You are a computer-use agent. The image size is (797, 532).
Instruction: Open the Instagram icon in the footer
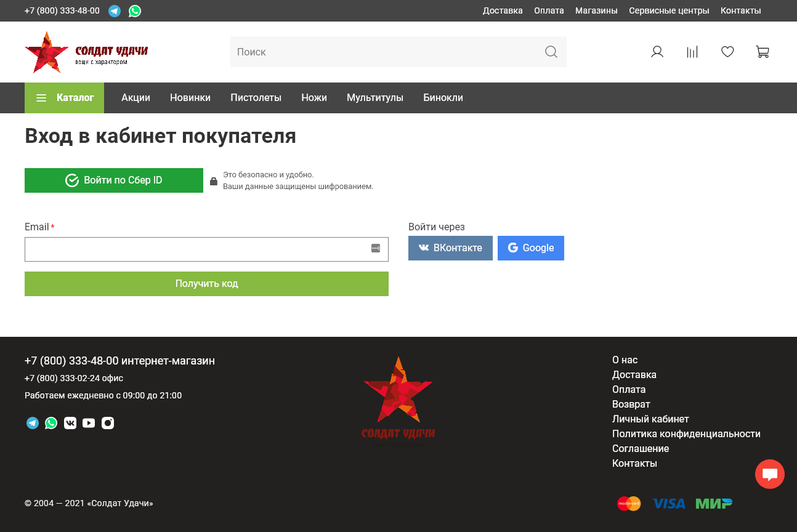tap(107, 423)
